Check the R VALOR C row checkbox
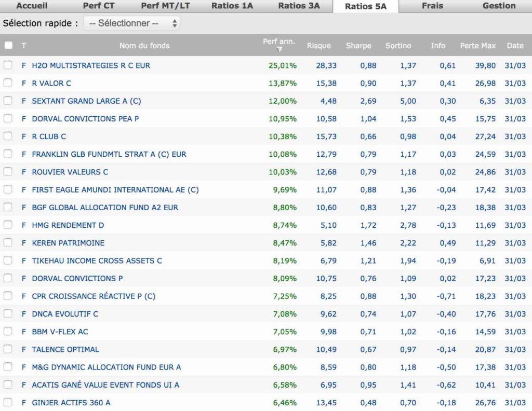The image size is (532, 411). coord(8,83)
